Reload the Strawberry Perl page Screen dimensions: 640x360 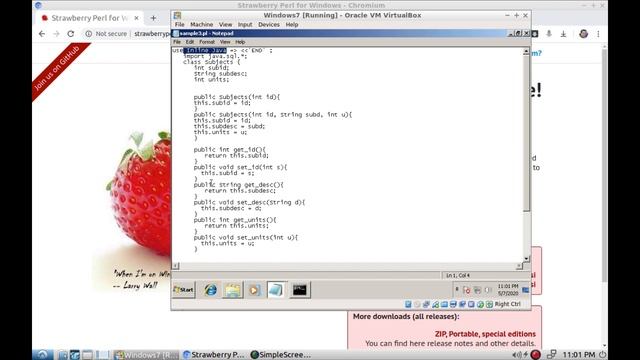coord(71,34)
